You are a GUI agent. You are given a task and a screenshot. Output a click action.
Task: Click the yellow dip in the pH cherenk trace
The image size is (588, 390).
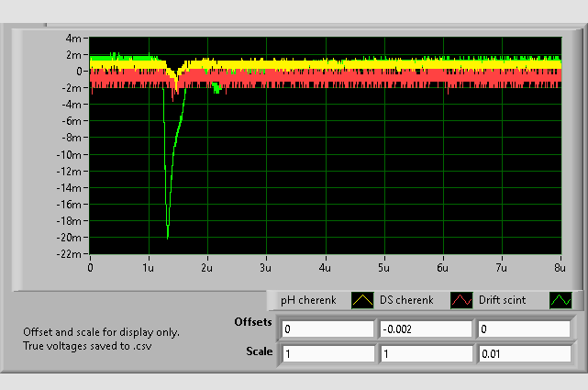[176, 81]
